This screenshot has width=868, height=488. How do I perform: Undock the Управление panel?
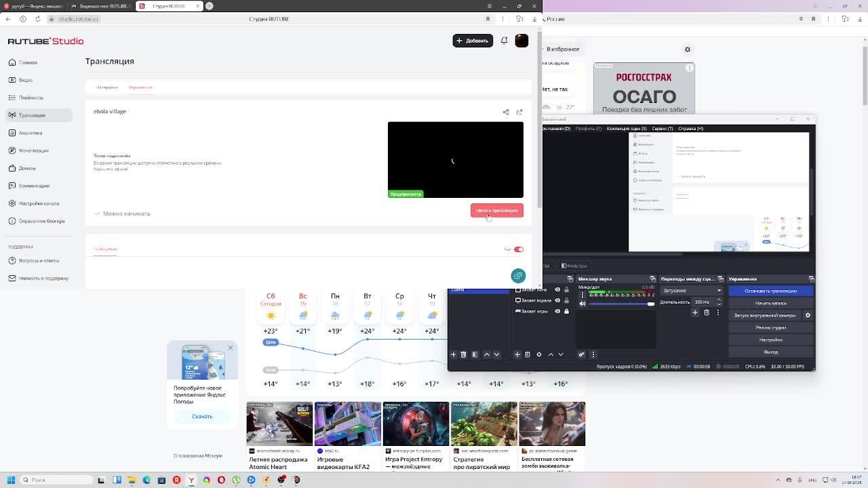click(811, 279)
